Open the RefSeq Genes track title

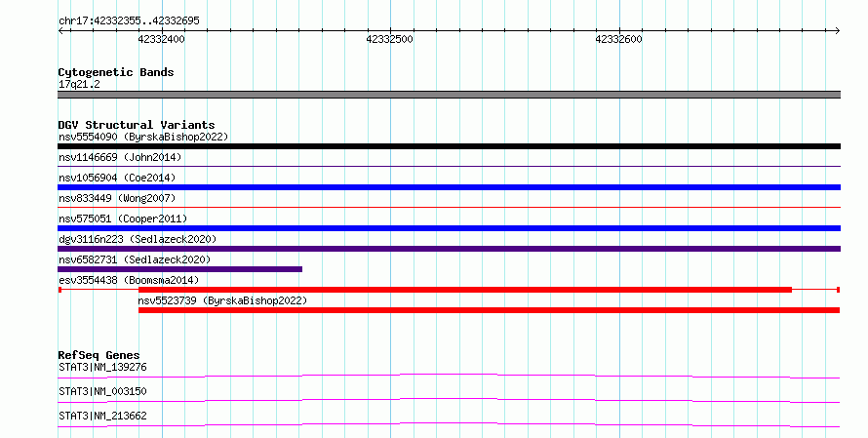pos(99,355)
